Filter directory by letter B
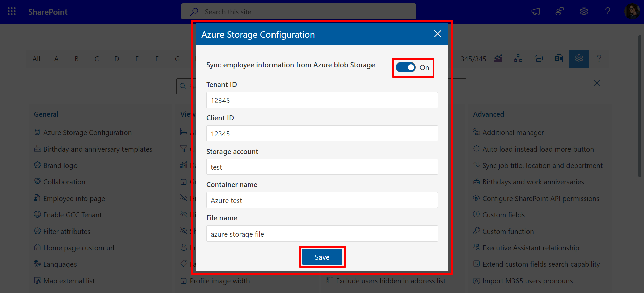This screenshot has width=644, height=293. pyautogui.click(x=77, y=59)
